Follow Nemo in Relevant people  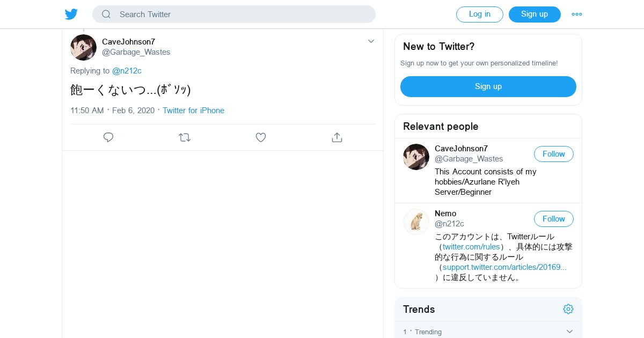(x=553, y=219)
